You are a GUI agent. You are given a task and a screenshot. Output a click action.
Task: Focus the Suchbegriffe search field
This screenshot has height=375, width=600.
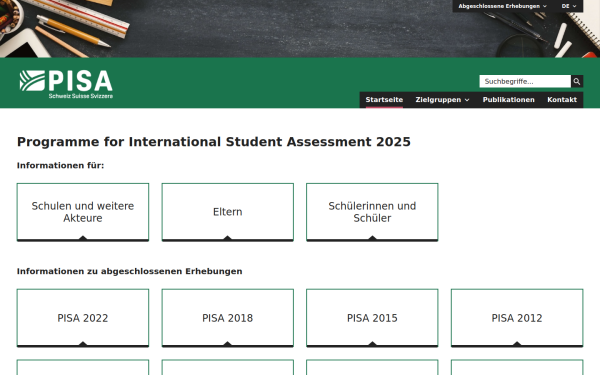[525, 81]
